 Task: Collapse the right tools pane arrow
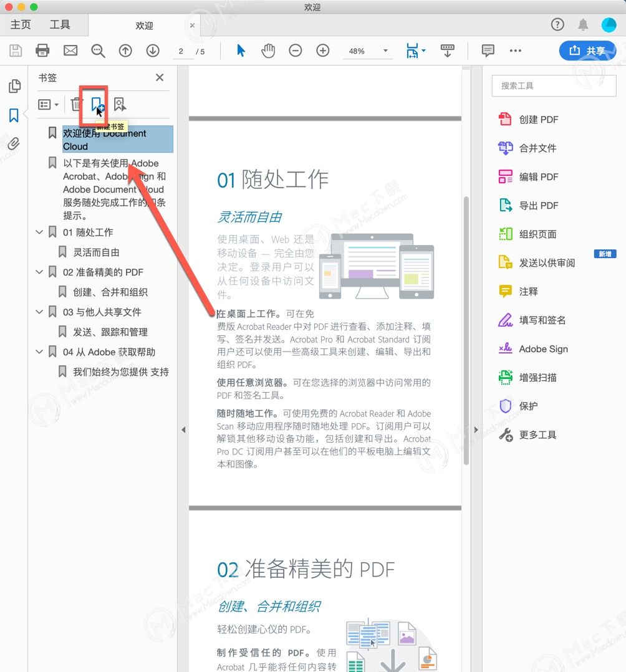tap(476, 430)
